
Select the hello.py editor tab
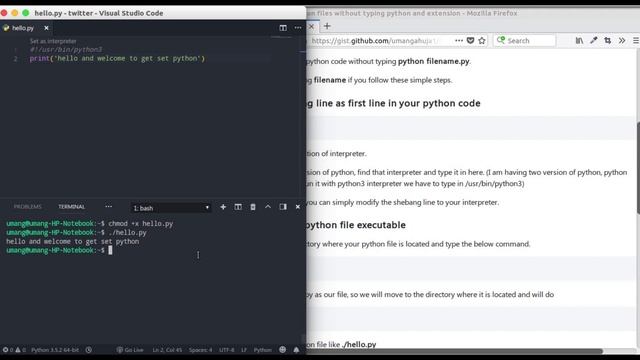pyautogui.click(x=22, y=28)
